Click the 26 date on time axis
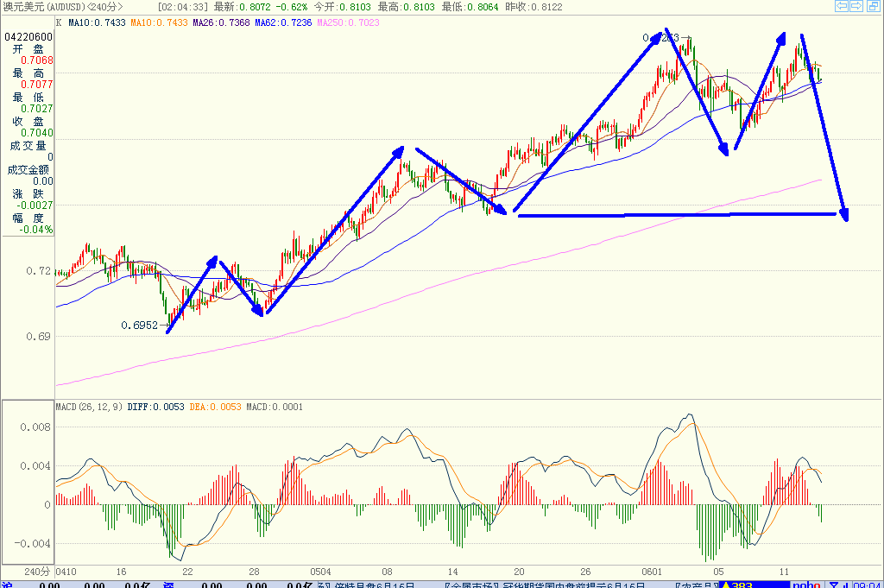The height and width of the screenshot is (588, 884). pos(585,572)
